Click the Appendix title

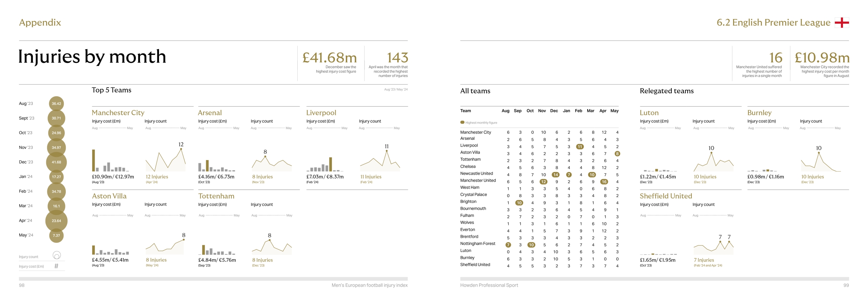(x=40, y=22)
